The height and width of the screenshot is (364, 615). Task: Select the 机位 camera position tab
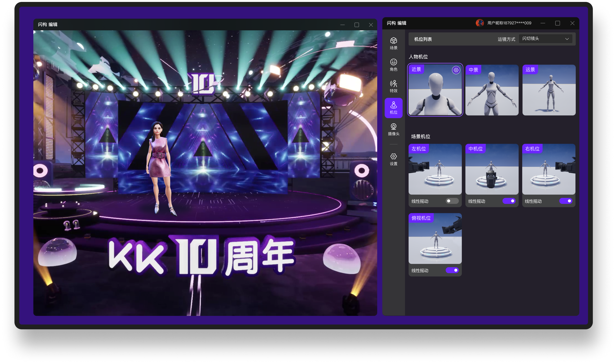(x=394, y=108)
